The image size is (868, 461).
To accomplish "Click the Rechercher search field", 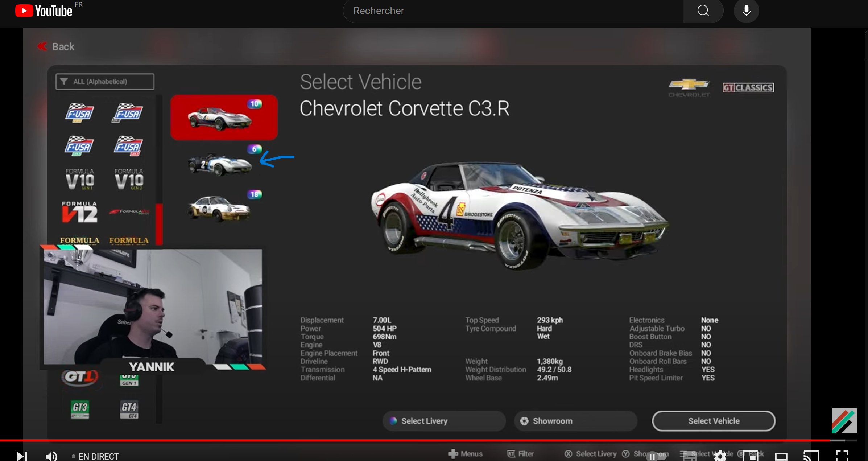I will tap(513, 11).
